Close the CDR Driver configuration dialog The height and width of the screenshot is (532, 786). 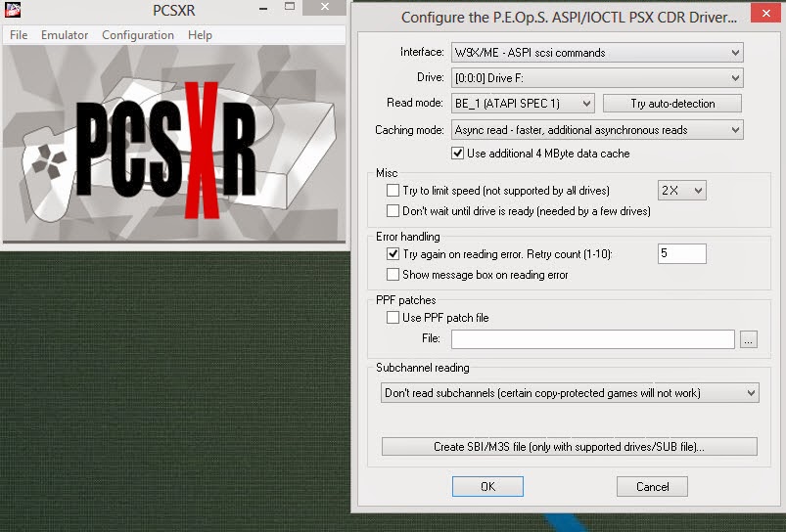pyautogui.click(x=765, y=13)
